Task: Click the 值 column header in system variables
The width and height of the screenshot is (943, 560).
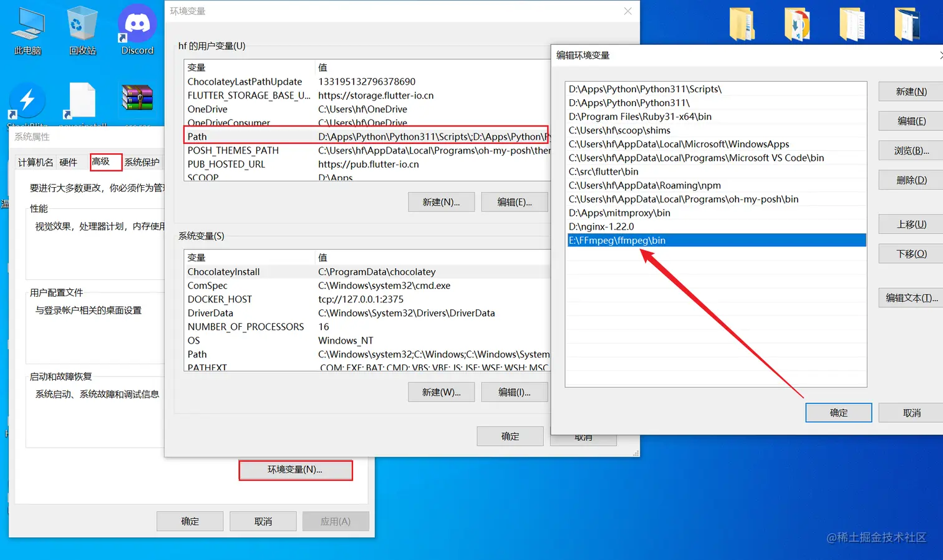Action: pos(433,258)
